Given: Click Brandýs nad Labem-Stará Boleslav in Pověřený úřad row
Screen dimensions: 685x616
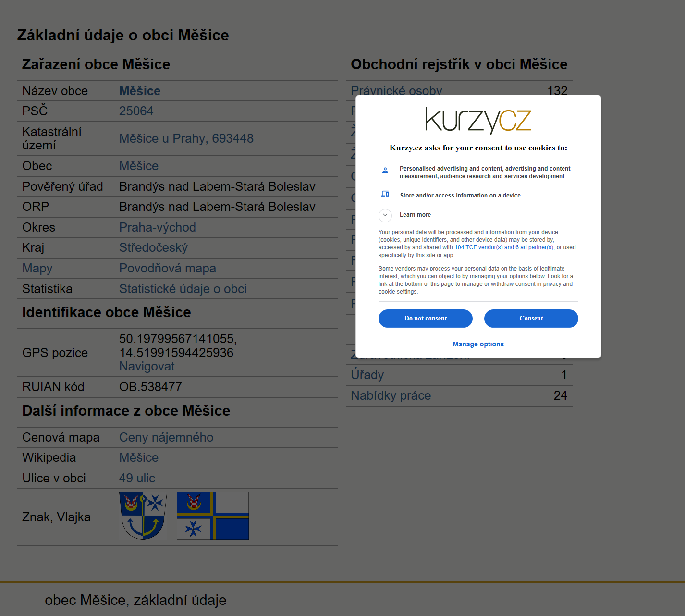Looking at the screenshot, I should tap(217, 186).
